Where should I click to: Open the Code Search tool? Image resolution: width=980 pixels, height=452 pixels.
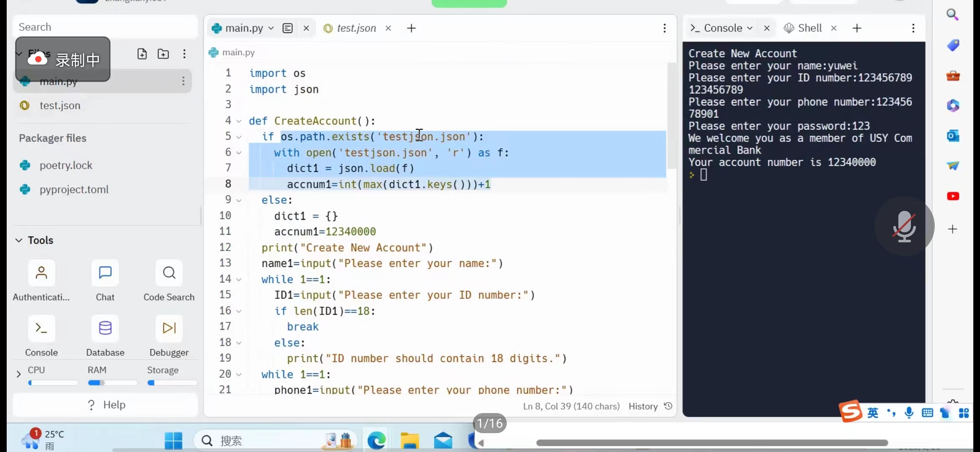(169, 273)
